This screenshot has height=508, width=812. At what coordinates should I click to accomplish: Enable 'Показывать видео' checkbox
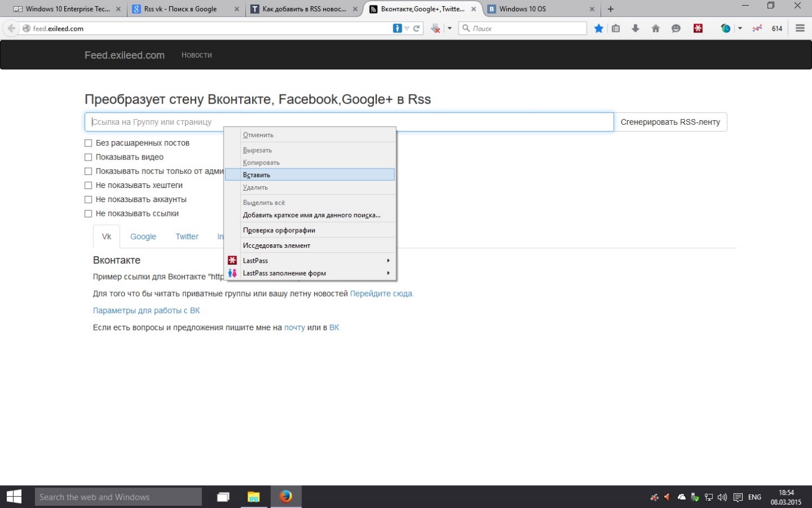click(88, 157)
